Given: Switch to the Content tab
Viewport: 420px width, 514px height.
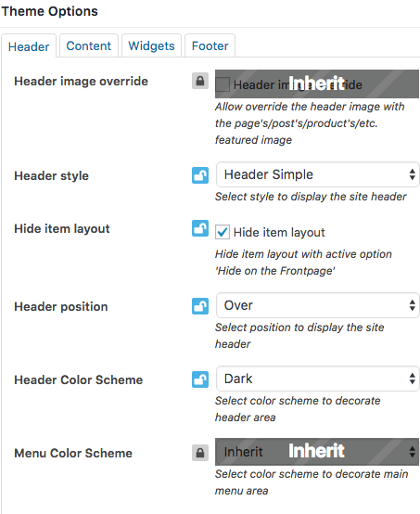Looking at the screenshot, I should [x=89, y=45].
